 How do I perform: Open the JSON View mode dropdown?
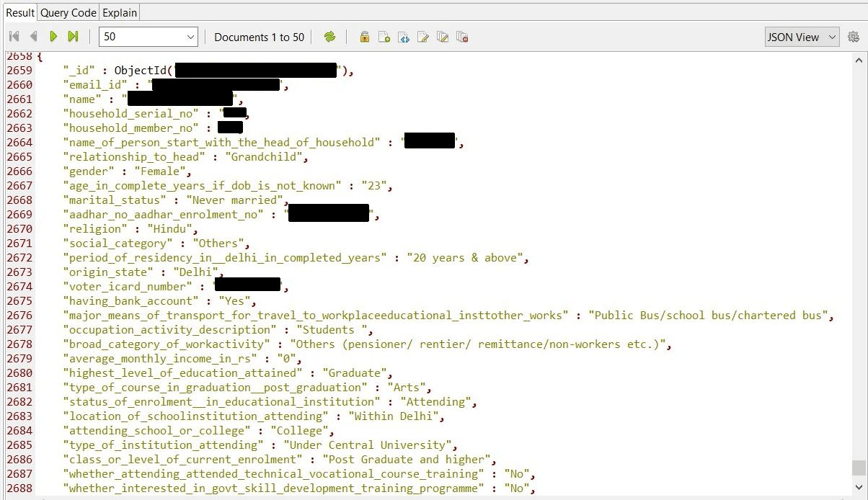(x=802, y=37)
